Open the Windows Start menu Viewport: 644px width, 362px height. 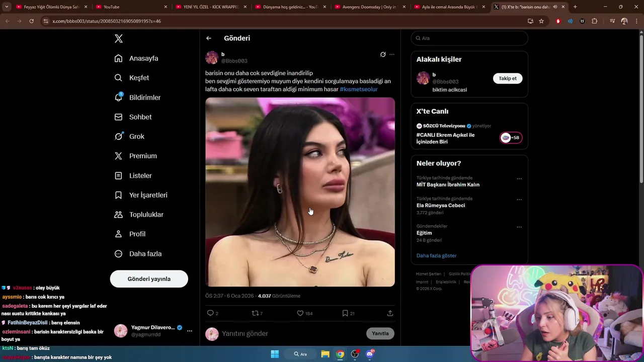pos(275,354)
